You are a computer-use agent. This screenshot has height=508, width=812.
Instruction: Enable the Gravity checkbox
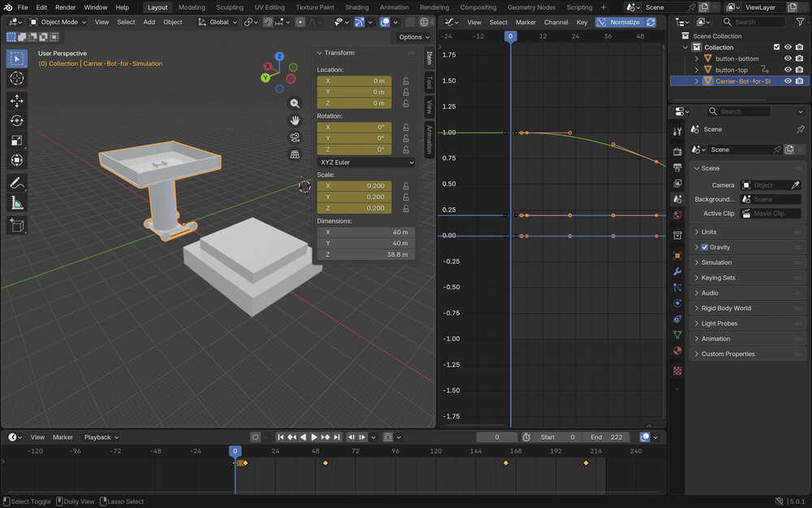(x=704, y=247)
